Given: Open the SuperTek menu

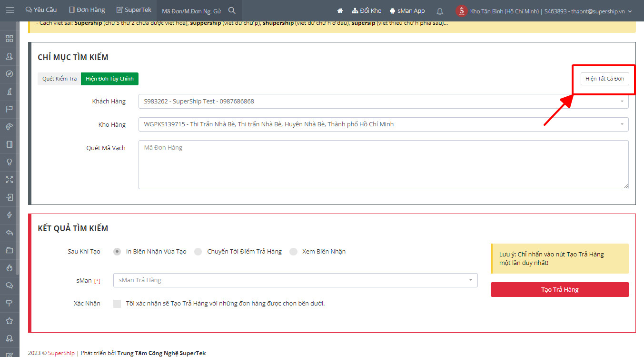Looking at the screenshot, I should pos(134,10).
